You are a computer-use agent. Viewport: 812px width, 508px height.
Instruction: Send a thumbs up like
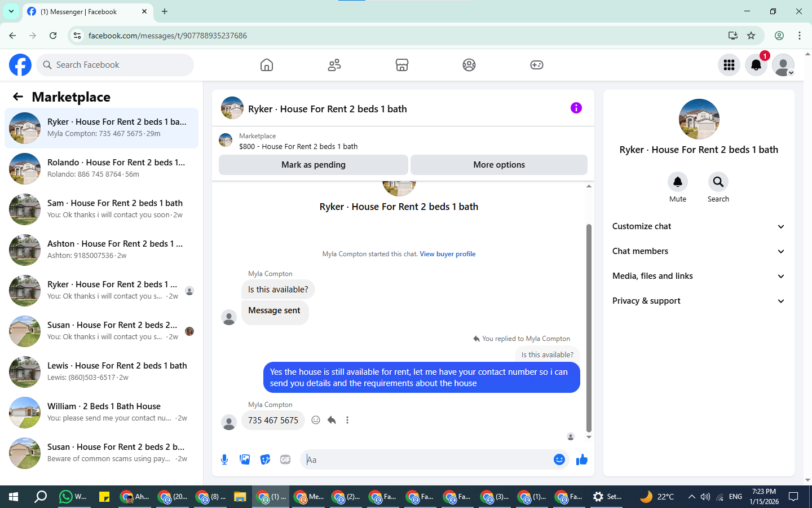[582, 459]
